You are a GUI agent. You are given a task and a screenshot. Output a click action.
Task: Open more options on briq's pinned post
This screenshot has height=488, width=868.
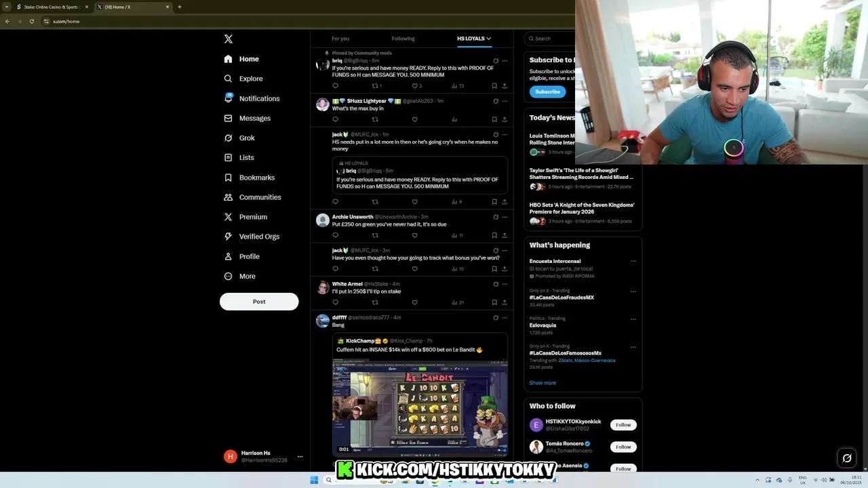505,61
